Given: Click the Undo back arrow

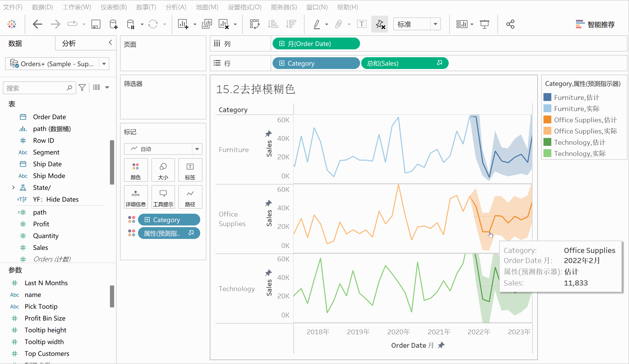Looking at the screenshot, I should pyautogui.click(x=38, y=24).
